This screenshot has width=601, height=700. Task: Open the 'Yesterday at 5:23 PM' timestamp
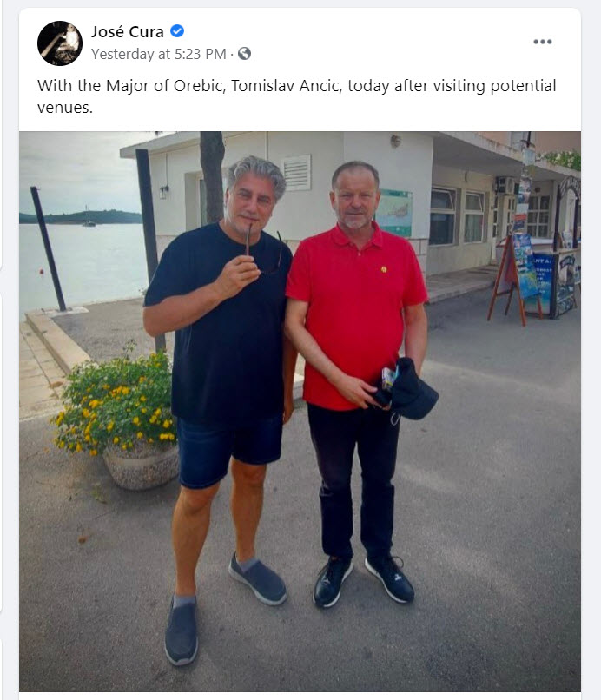(x=159, y=54)
